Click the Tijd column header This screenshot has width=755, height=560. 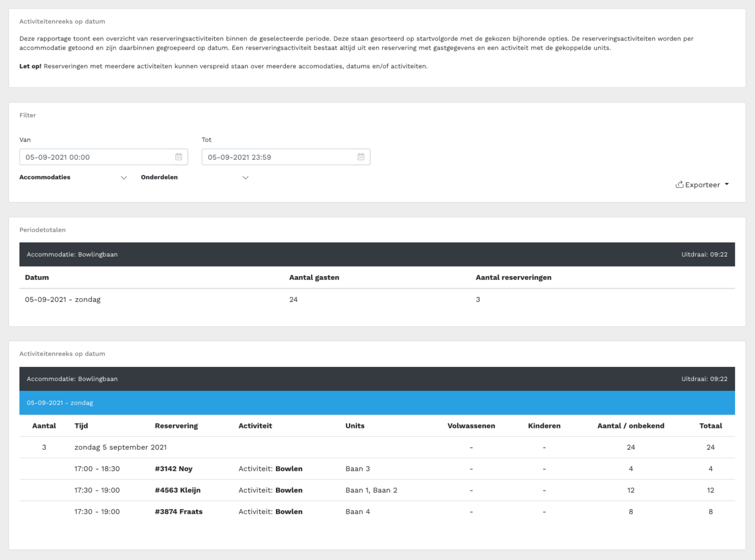[81, 426]
